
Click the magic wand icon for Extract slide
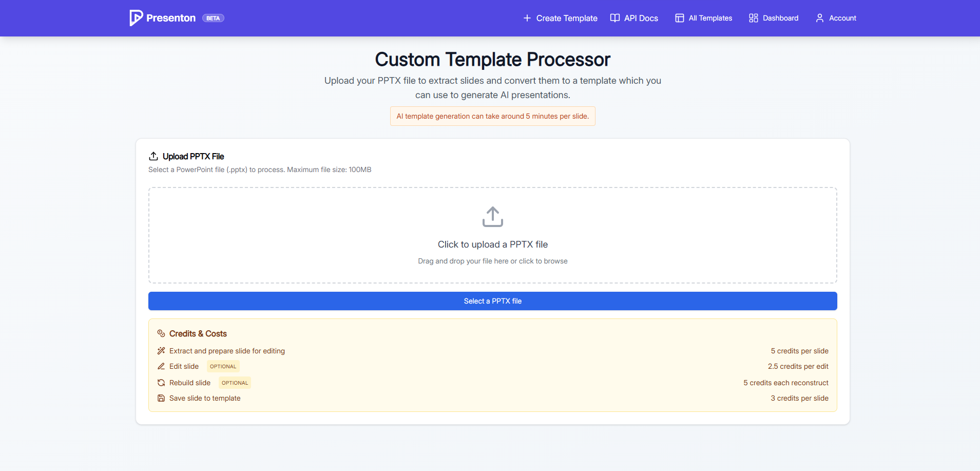pyautogui.click(x=161, y=351)
